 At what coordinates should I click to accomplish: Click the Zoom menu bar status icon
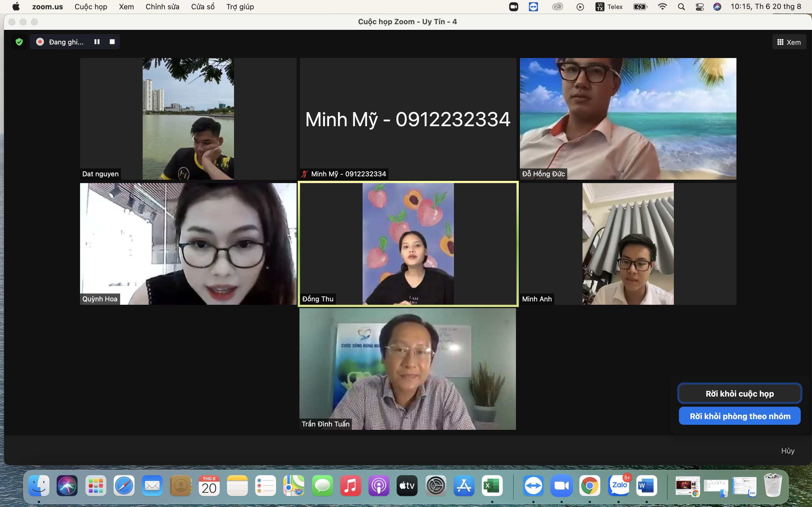513,7
